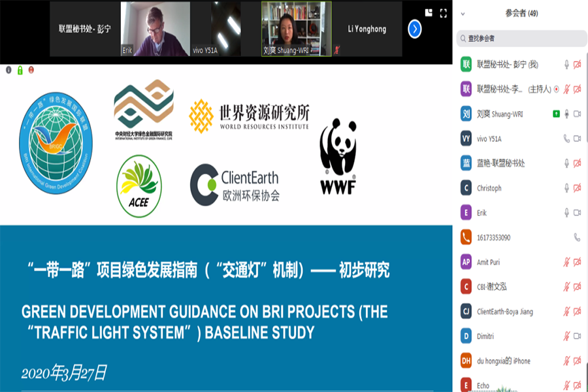Click the microphone icon for 联盟秘书处-彭宁 (我)
588x392 pixels.
(566, 65)
